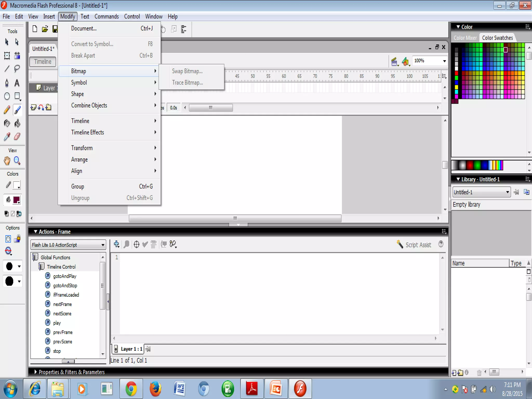Click gotoAndPlay in the functions list

pyautogui.click(x=65, y=276)
